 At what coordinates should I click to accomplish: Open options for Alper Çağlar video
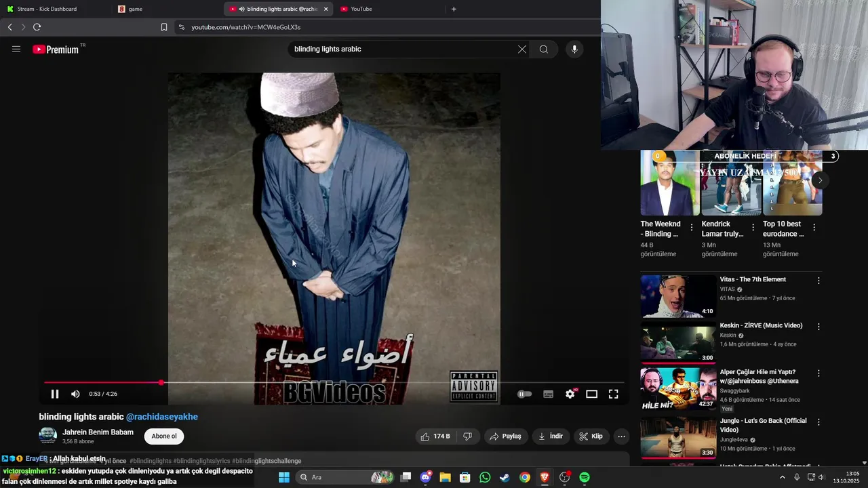(x=818, y=373)
